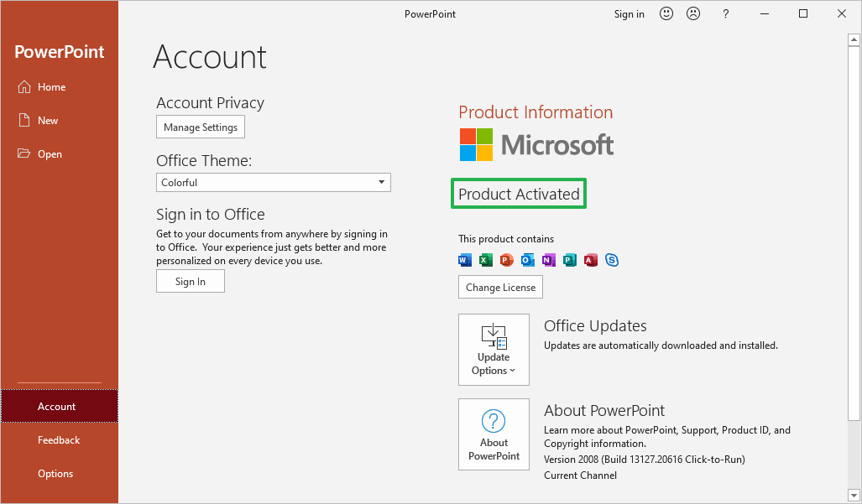
Task: Select Open in the backstage sidebar
Action: (x=60, y=153)
